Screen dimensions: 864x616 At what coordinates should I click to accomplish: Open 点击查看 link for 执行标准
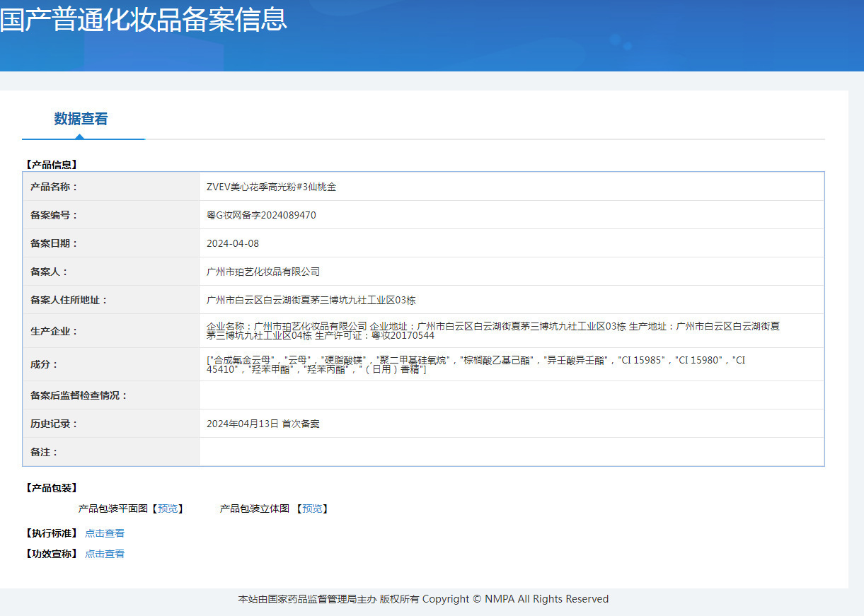point(105,533)
